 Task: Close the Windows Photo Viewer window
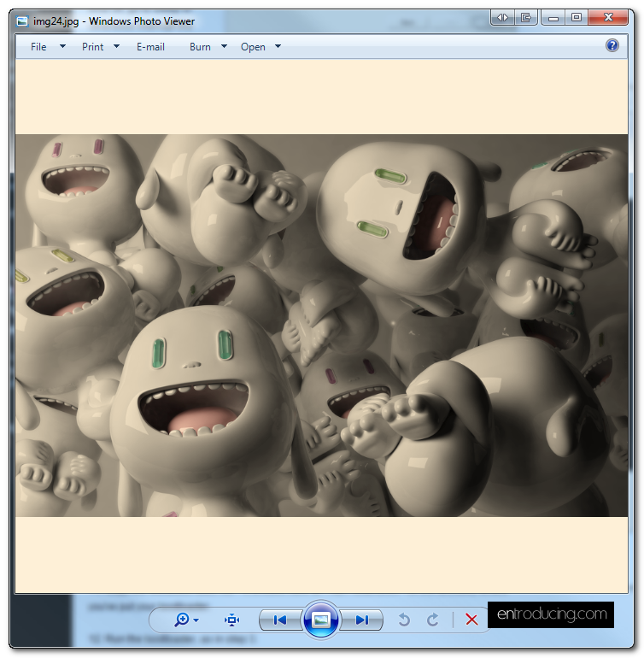[x=608, y=18]
